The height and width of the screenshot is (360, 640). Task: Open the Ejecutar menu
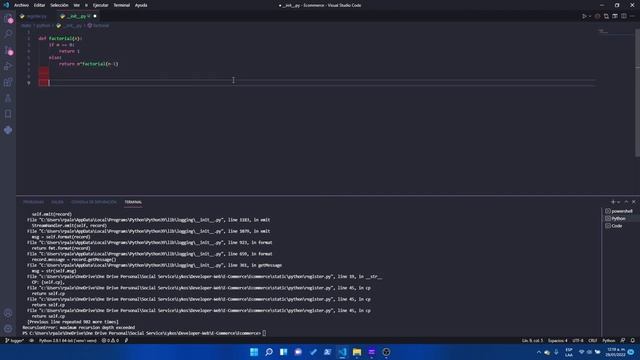100,5
